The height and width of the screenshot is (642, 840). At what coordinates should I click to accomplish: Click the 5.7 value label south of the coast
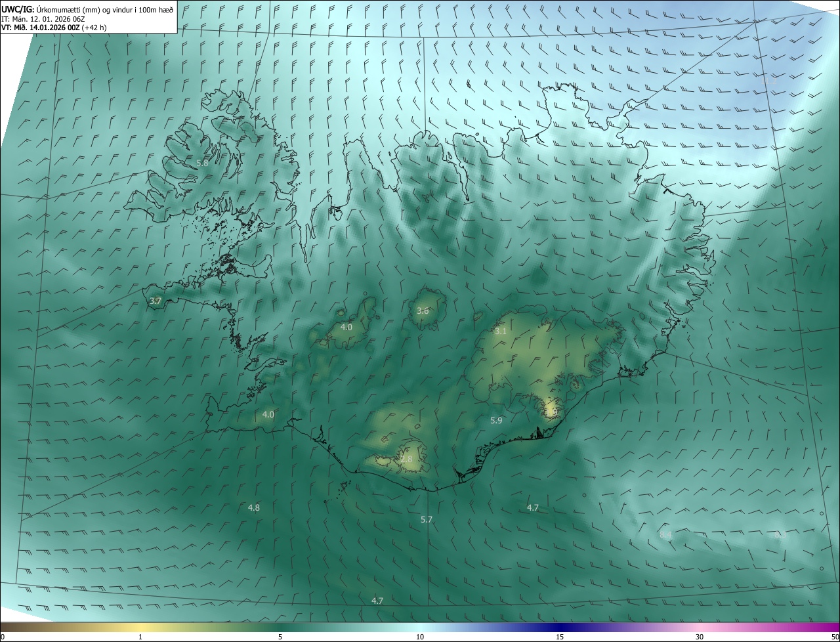pos(427,520)
